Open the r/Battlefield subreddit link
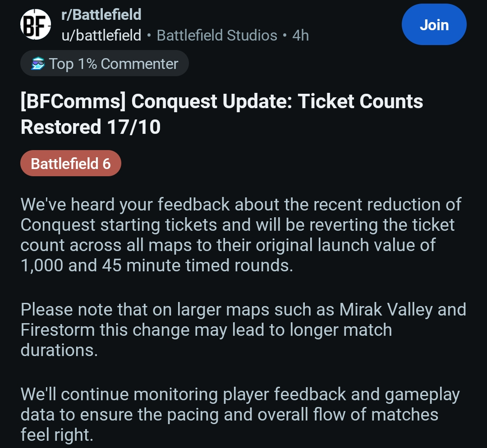The width and height of the screenshot is (487, 448). (101, 14)
